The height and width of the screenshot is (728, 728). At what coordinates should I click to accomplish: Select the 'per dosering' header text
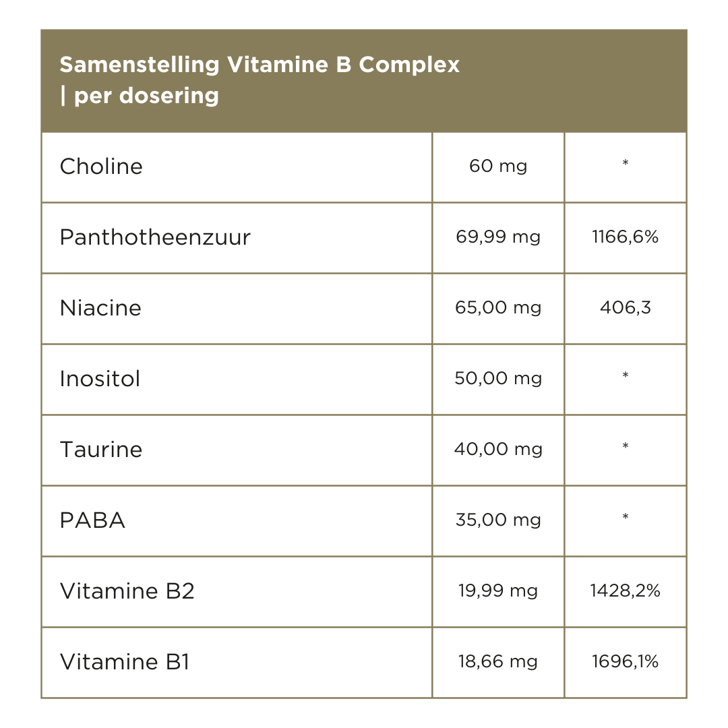146,96
